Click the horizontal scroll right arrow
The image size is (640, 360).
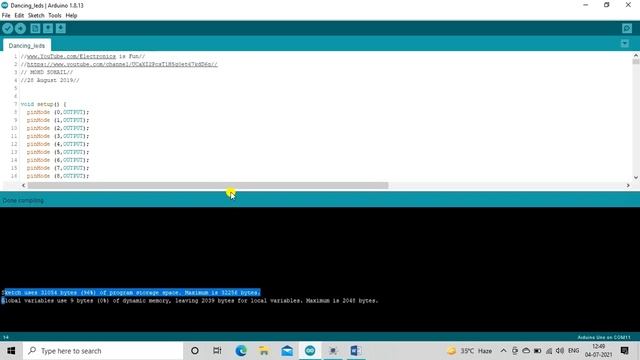628,185
